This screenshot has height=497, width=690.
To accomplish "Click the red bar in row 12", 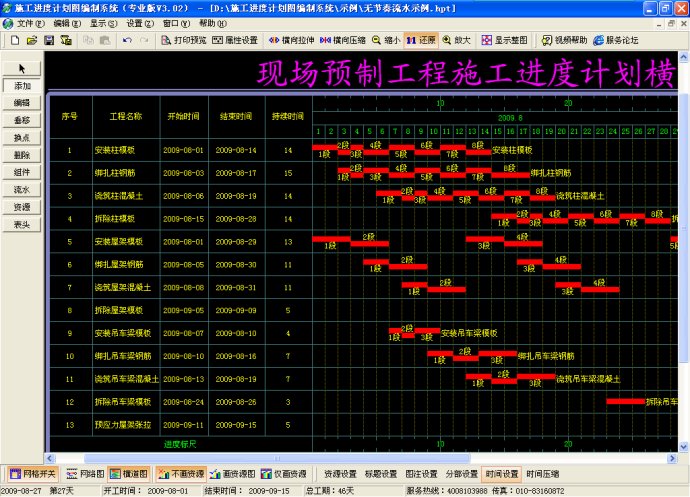I will click(x=625, y=401).
